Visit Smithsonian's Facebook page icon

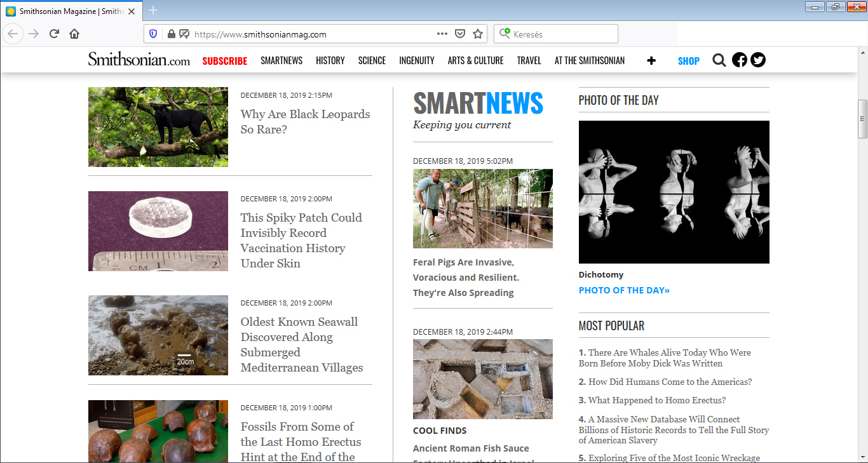[740, 60]
